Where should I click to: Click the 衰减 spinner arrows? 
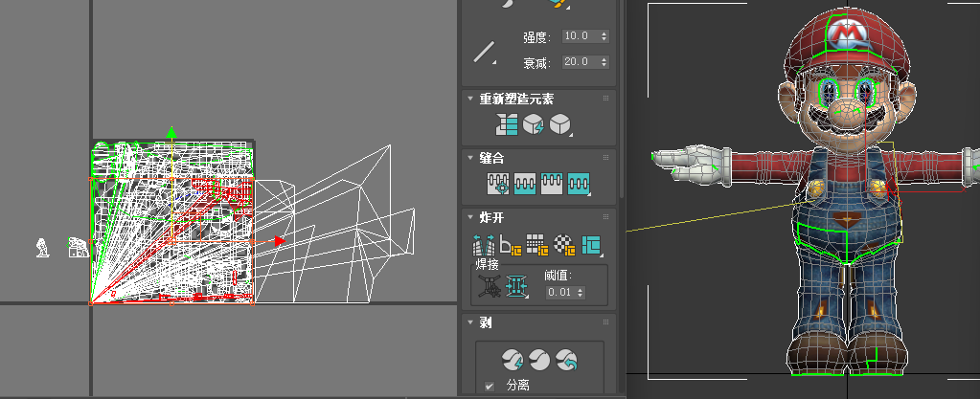[x=604, y=62]
